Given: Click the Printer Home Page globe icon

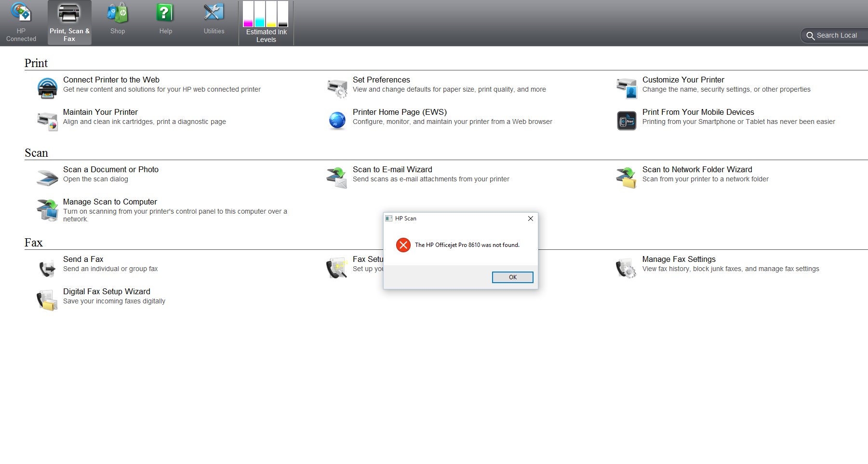Looking at the screenshot, I should tap(337, 121).
